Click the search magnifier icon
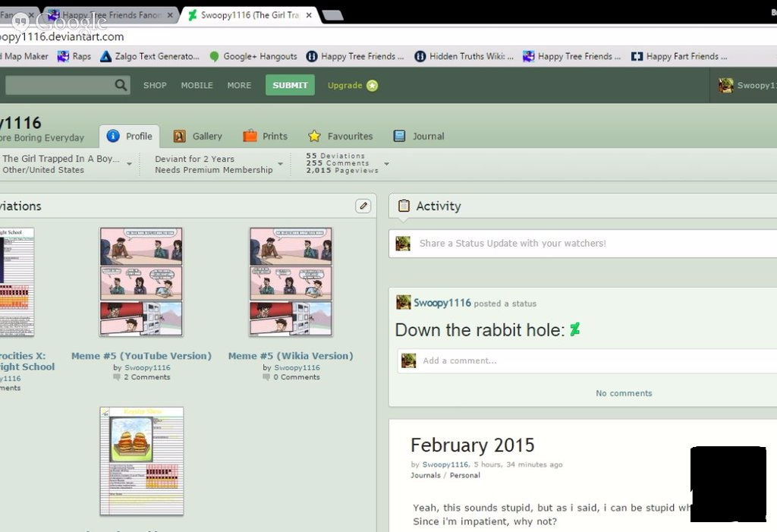The height and width of the screenshot is (532, 777). (121, 85)
